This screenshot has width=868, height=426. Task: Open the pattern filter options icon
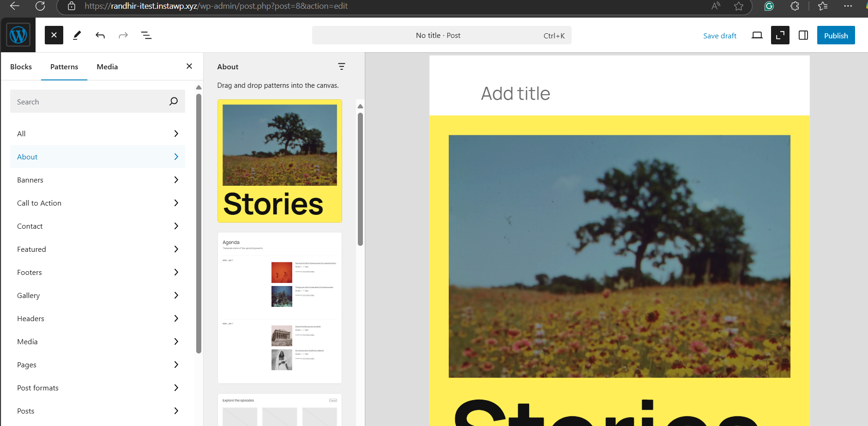click(x=342, y=67)
